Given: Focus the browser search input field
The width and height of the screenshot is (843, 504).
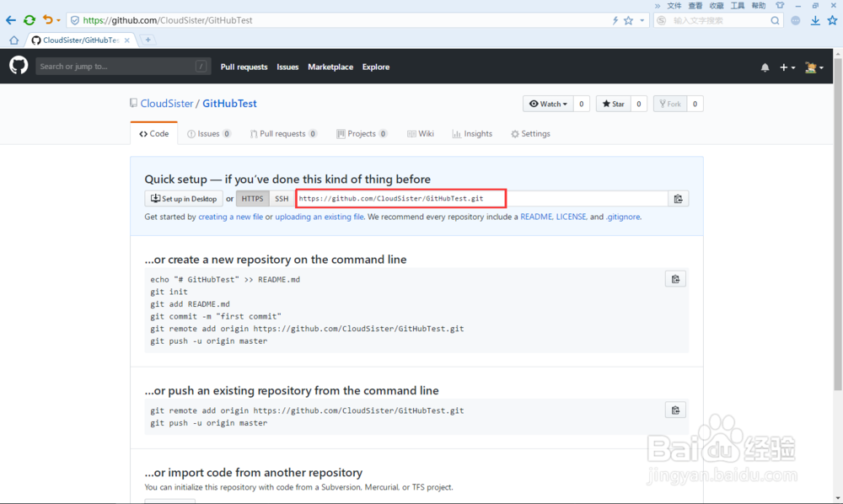Looking at the screenshot, I should click(719, 20).
